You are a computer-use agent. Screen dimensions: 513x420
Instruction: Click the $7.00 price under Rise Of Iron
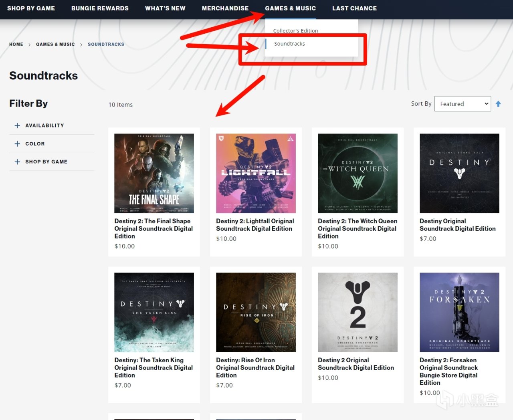point(224,385)
